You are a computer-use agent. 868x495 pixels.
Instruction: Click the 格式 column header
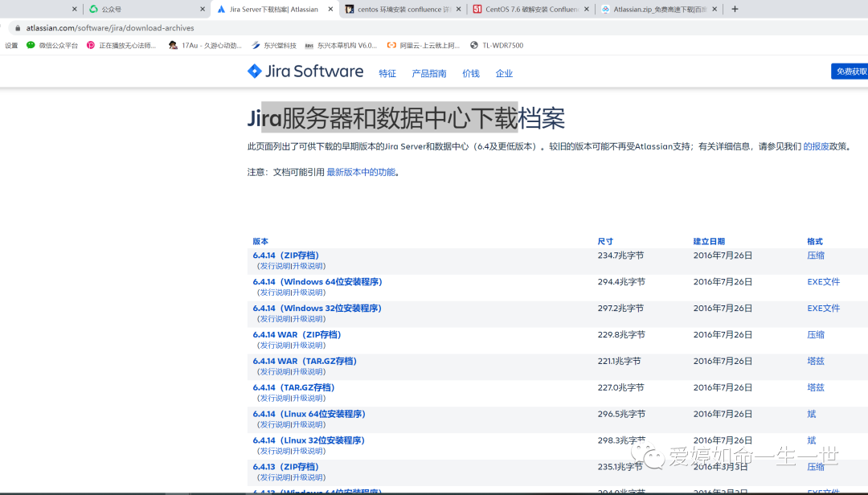tap(815, 241)
